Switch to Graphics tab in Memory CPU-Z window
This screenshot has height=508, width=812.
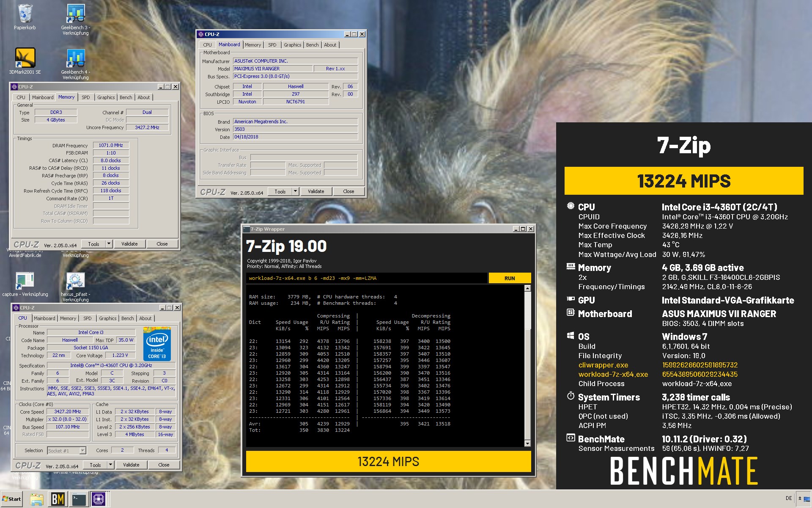[106, 97]
